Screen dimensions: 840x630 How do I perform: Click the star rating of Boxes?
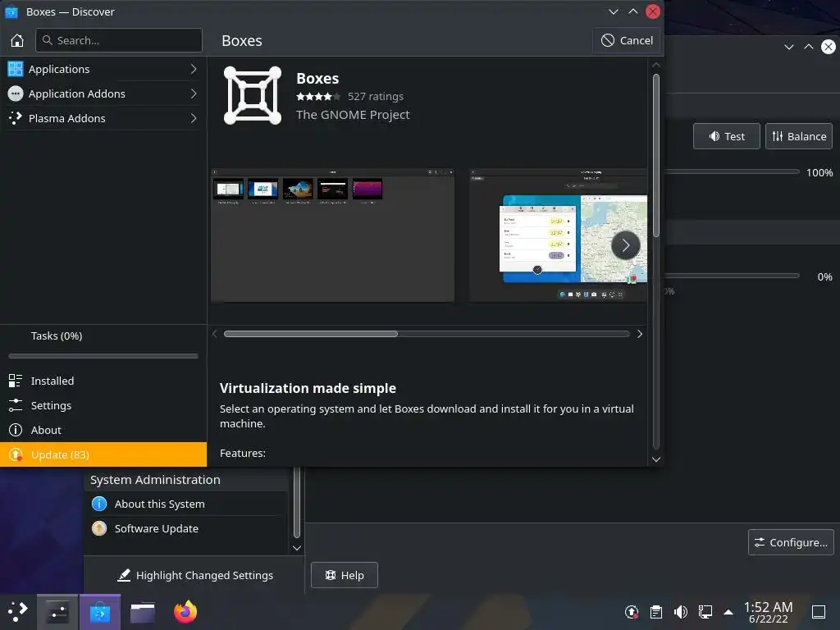click(x=318, y=97)
